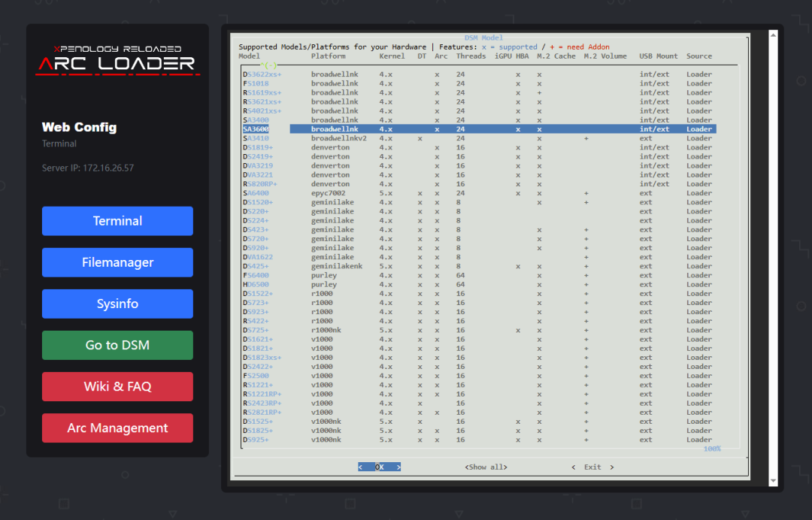
Task: Open Wiki & FAQ
Action: point(117,386)
